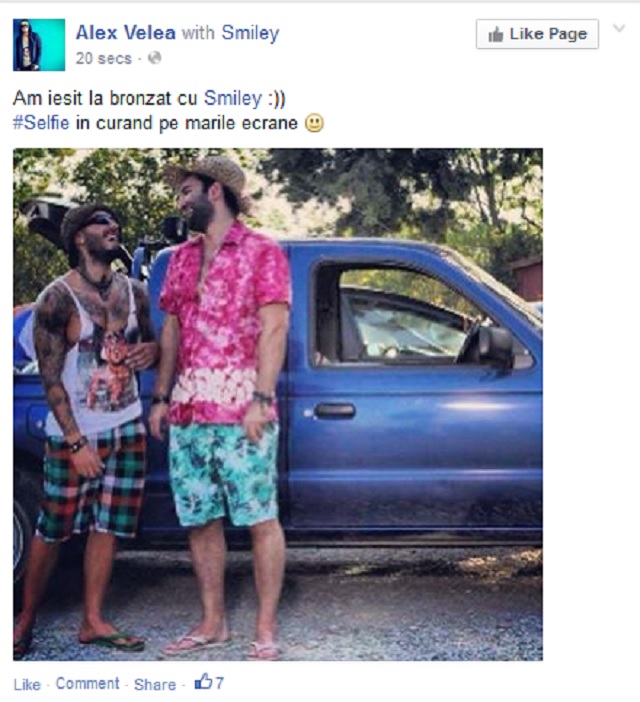
Task: Click the Alex Velea page name
Action: coord(125,33)
